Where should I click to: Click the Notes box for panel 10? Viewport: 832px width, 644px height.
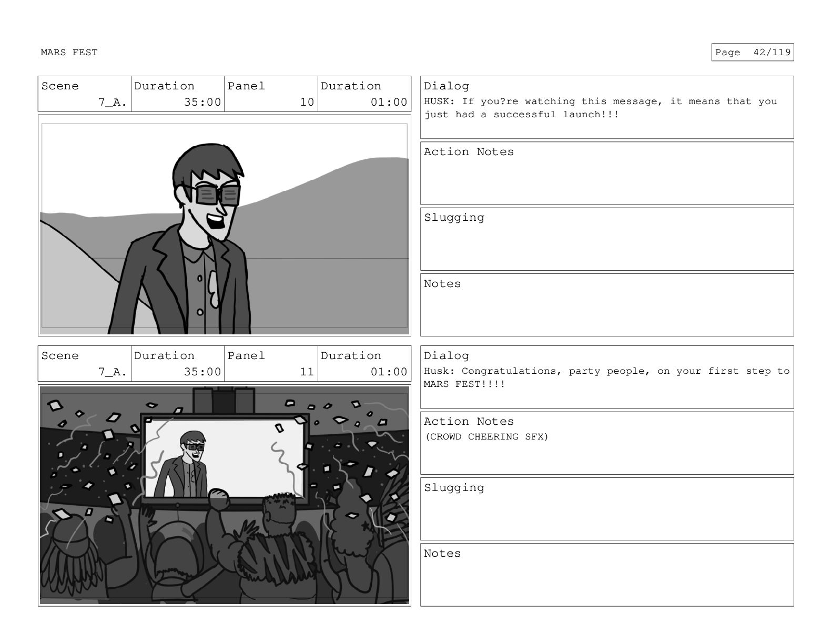pos(607,305)
